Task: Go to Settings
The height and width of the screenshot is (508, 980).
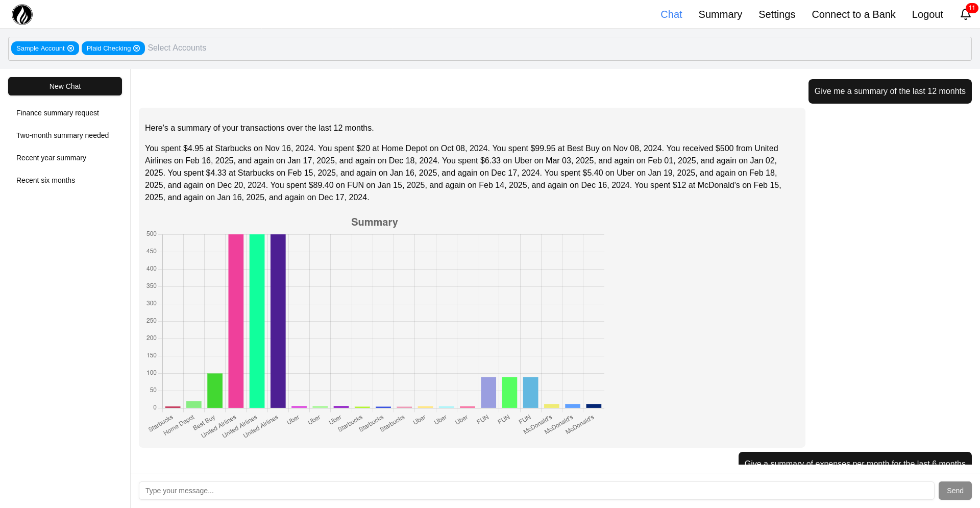Action: 776,14
